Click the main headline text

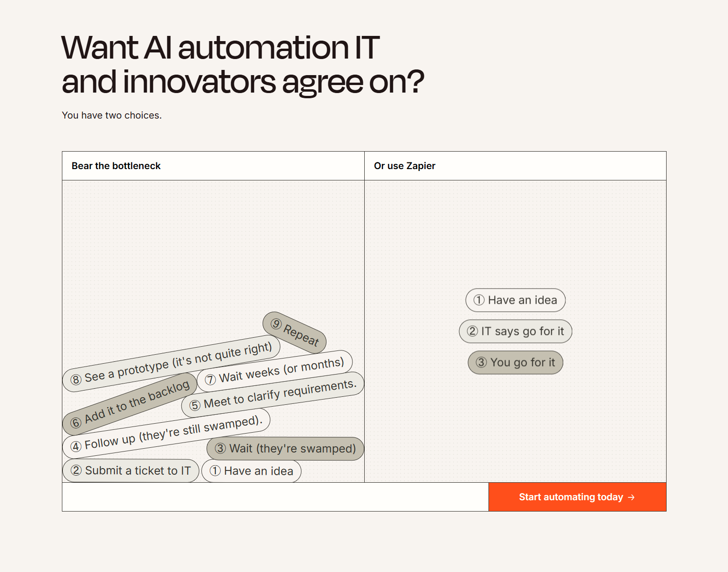point(243,64)
